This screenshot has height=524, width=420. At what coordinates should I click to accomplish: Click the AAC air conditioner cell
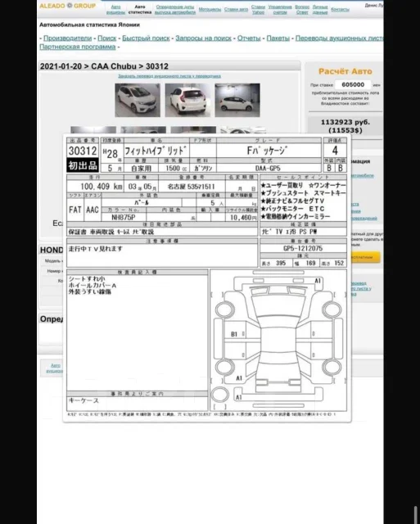coord(93,210)
